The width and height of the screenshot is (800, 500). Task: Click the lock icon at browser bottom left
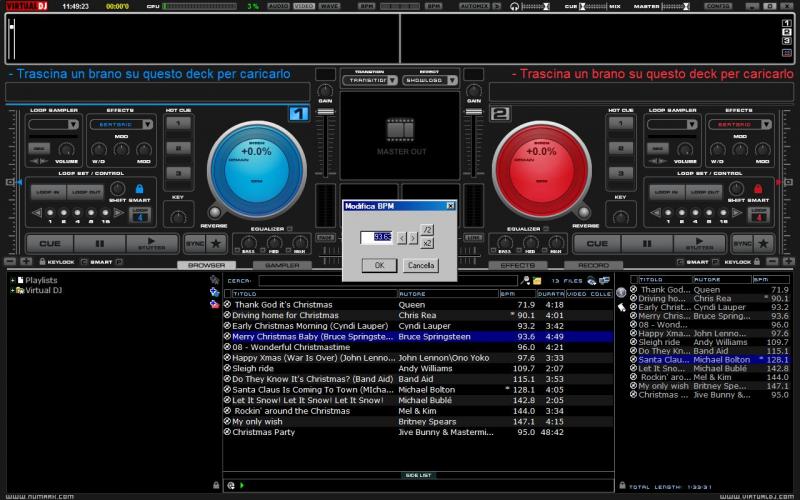pyautogui.click(x=216, y=485)
